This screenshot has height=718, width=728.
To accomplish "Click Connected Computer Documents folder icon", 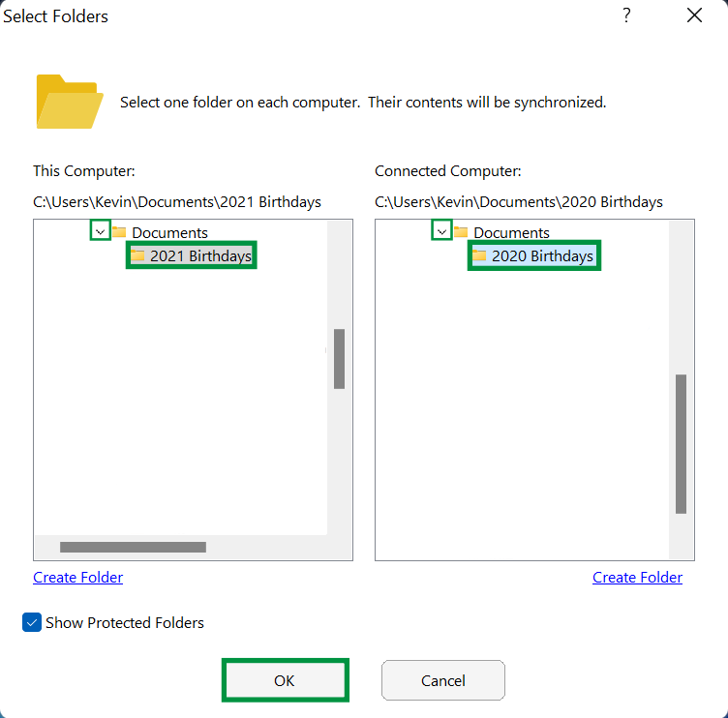I will click(x=461, y=231).
